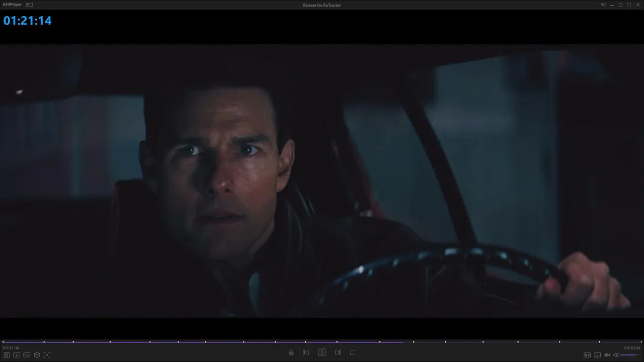Click the total duration 02:10:24
This screenshot has width=644, height=362.
click(x=632, y=348)
